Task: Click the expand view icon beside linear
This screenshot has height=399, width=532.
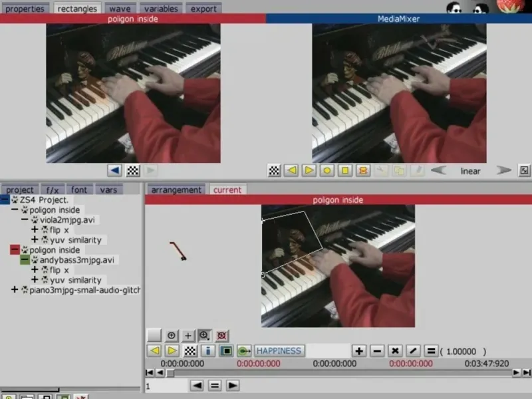Action: [524, 170]
